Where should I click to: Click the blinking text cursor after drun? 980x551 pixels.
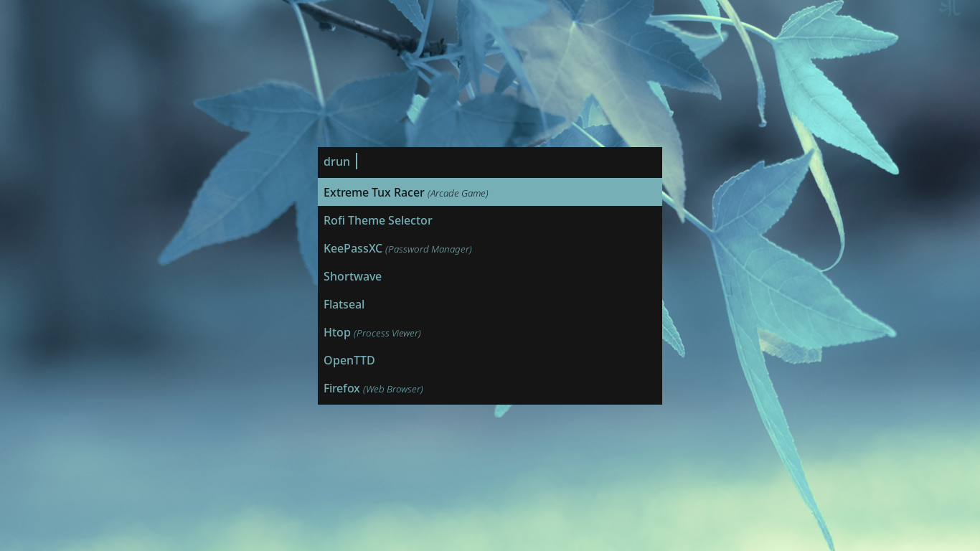pyautogui.click(x=357, y=161)
